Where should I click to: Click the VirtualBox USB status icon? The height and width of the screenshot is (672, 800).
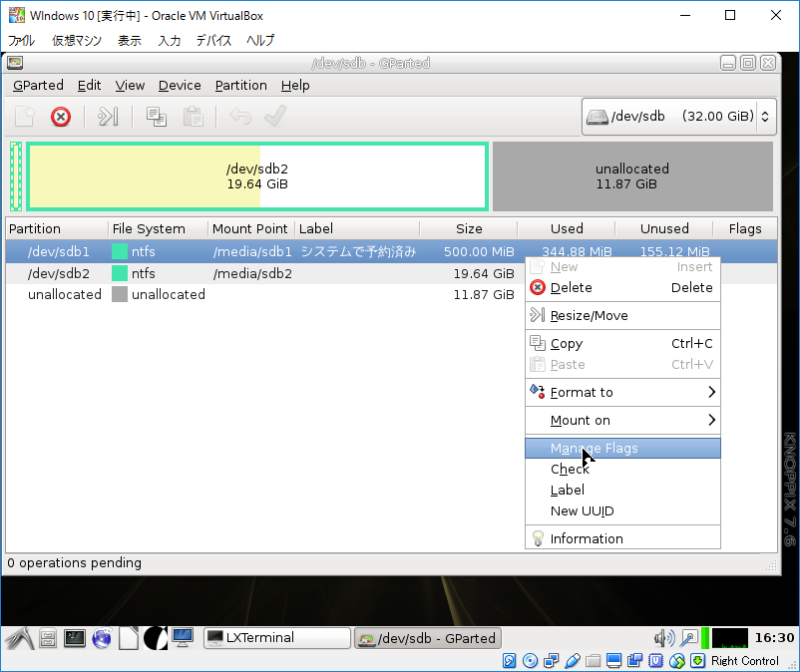[573, 661]
